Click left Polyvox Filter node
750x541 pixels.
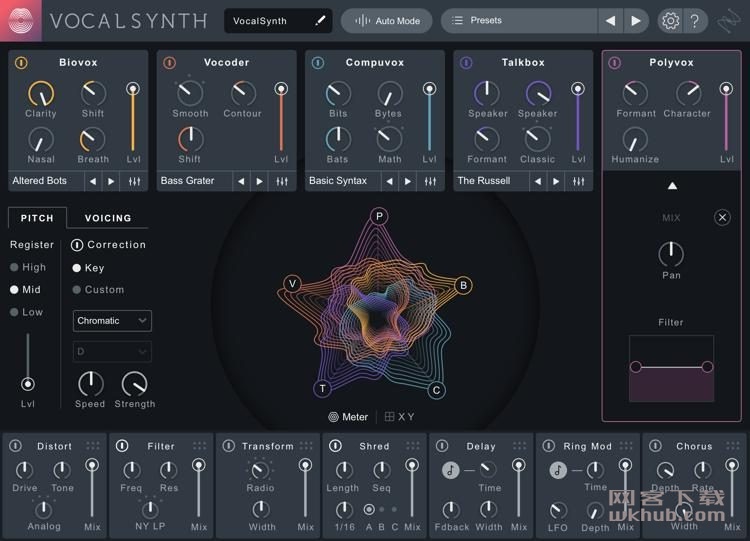coord(636,367)
